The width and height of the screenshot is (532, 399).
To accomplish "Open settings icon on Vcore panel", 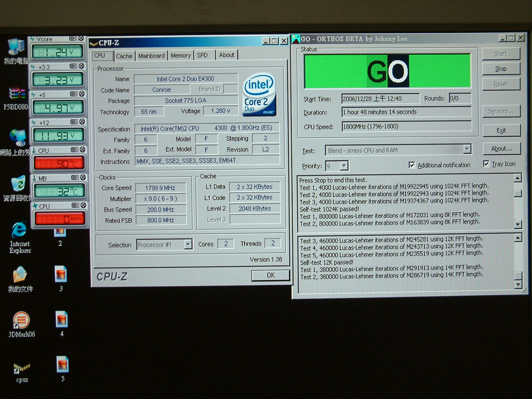I will pos(73,38).
